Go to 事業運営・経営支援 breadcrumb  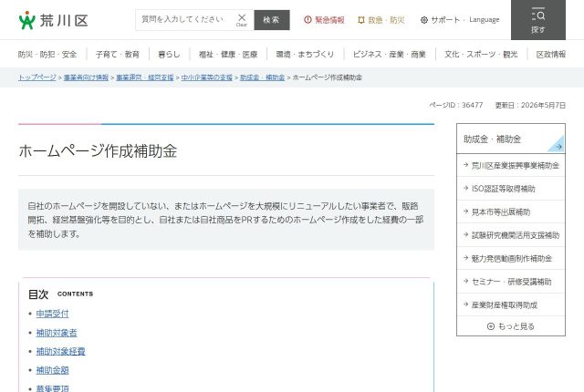[145, 77]
